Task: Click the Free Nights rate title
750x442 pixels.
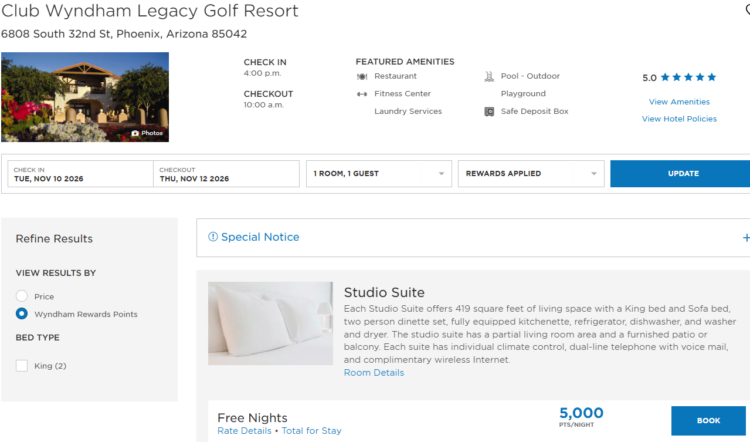Action: [x=252, y=418]
